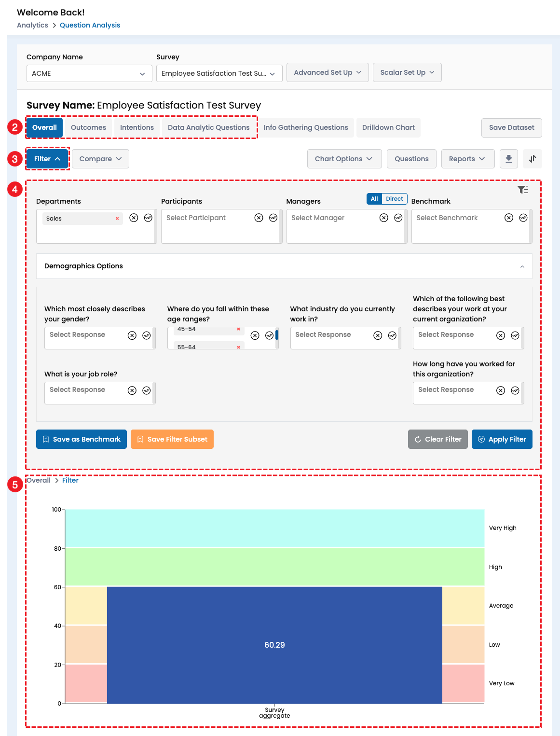Clear Managers field with x circle

click(384, 218)
